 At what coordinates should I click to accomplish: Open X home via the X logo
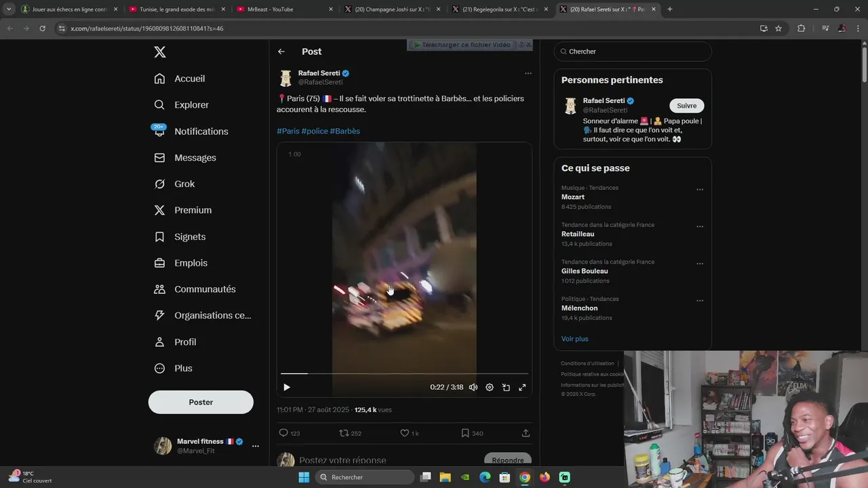(x=159, y=52)
